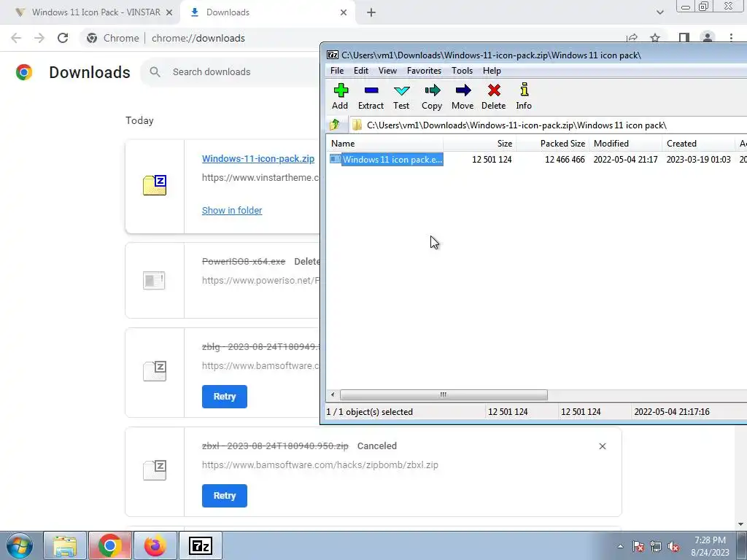Sort by the Created column header
This screenshot has height=560, width=747.
click(x=698, y=144)
